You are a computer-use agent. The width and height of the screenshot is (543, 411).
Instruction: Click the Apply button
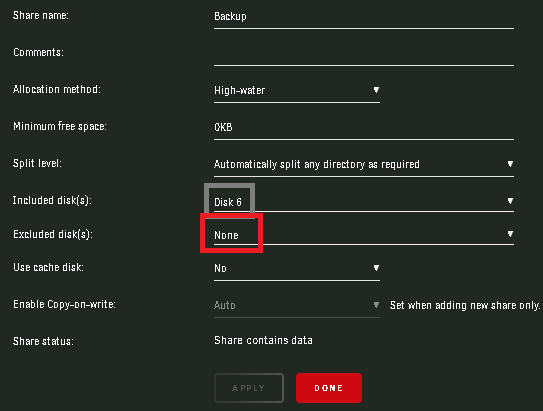click(x=249, y=388)
